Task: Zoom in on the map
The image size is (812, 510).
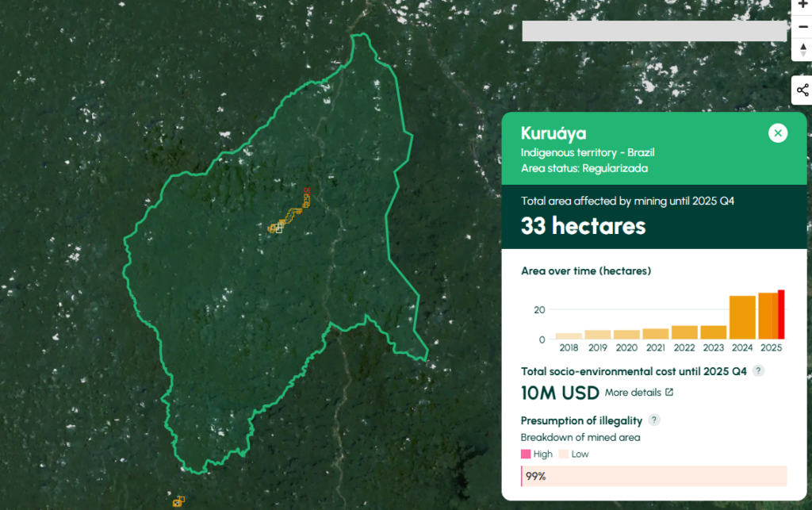Action: pyautogui.click(x=802, y=5)
